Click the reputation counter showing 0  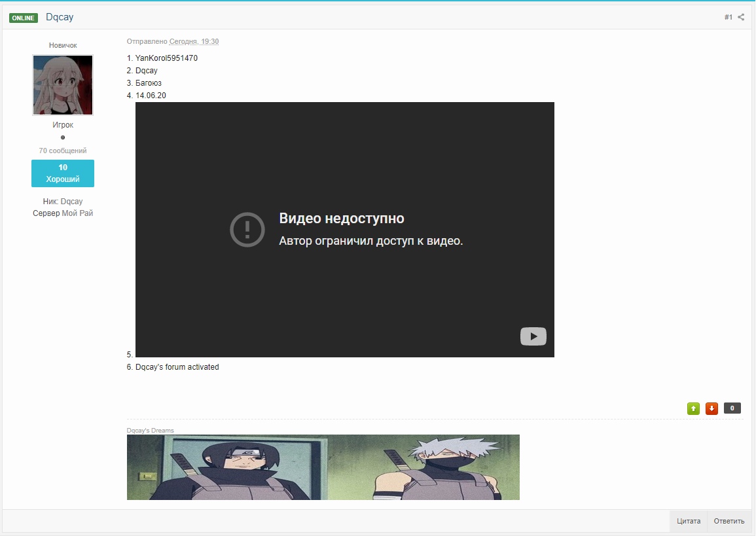click(x=732, y=408)
